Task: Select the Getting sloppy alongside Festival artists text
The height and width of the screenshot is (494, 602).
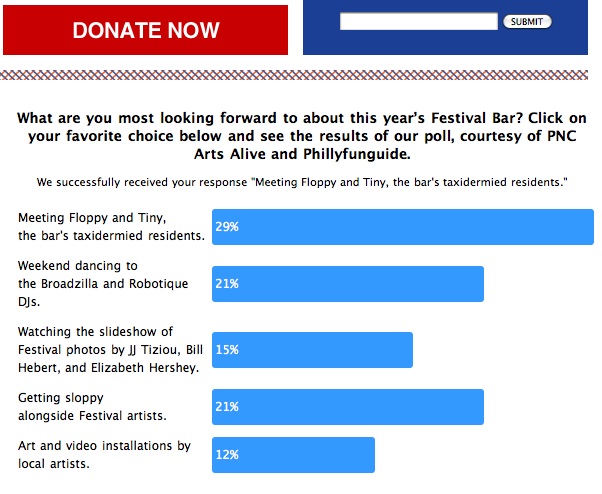Action: 91,406
